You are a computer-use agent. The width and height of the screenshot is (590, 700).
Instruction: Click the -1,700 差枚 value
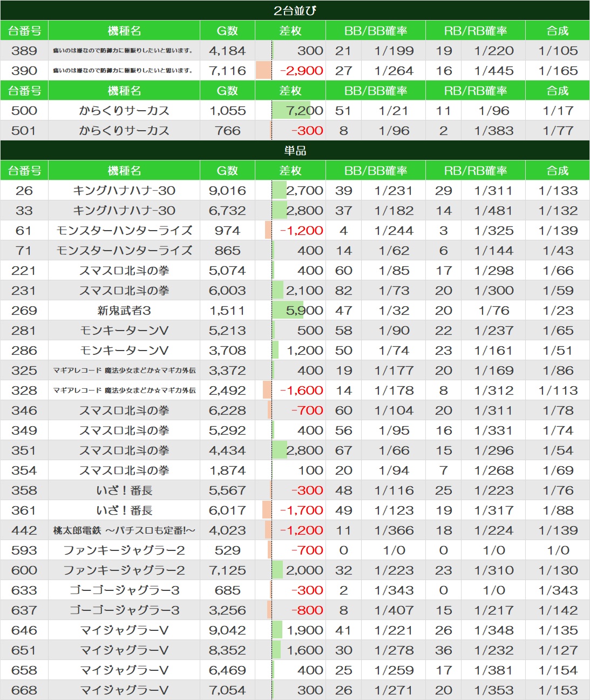302,510
